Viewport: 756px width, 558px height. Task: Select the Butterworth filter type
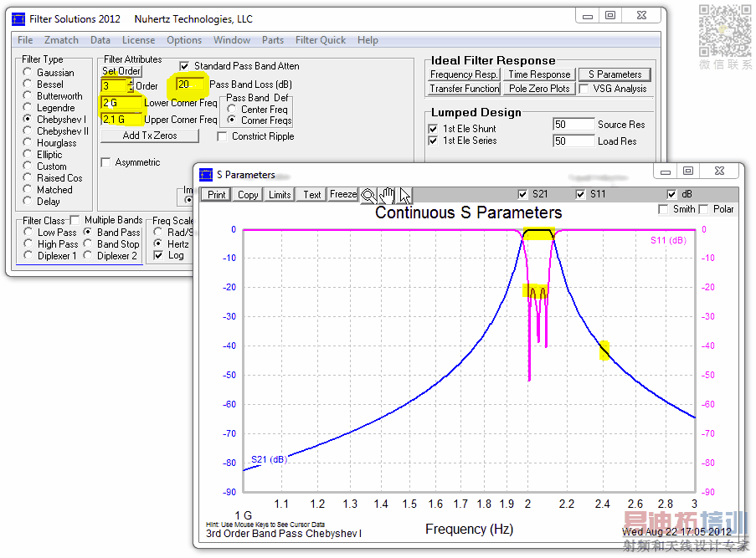[x=28, y=96]
